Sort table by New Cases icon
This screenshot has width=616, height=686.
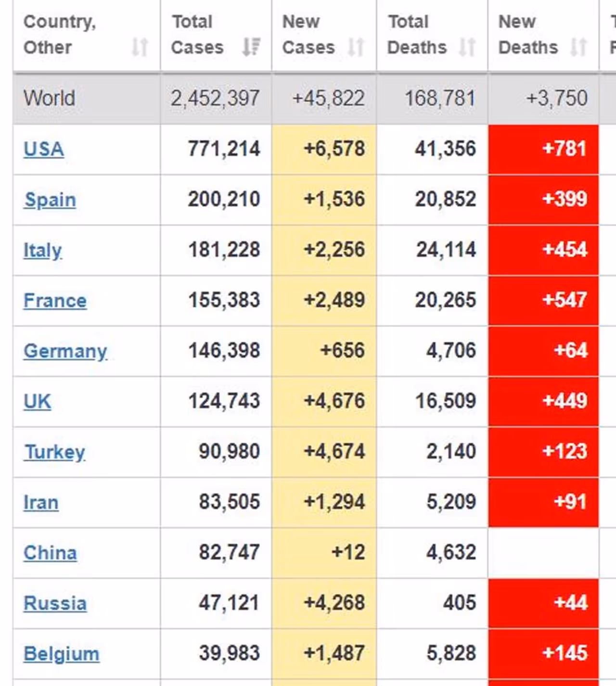pos(356,47)
